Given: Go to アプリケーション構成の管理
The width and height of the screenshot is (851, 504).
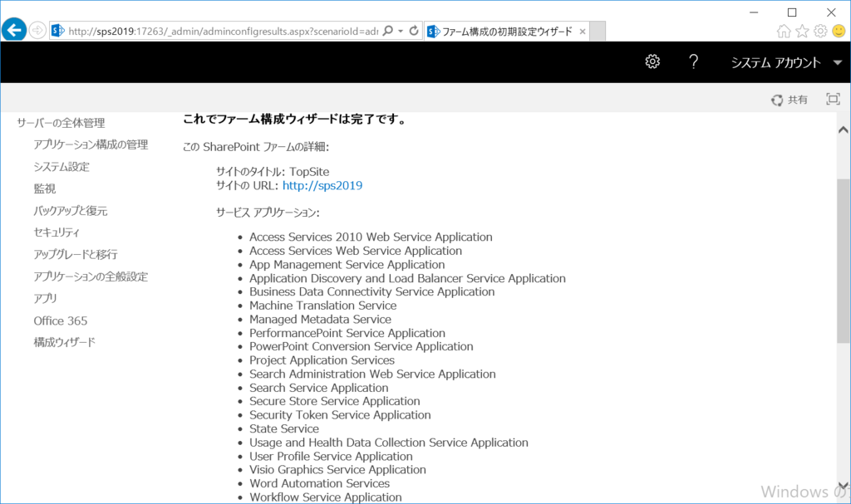Looking at the screenshot, I should tap(91, 144).
